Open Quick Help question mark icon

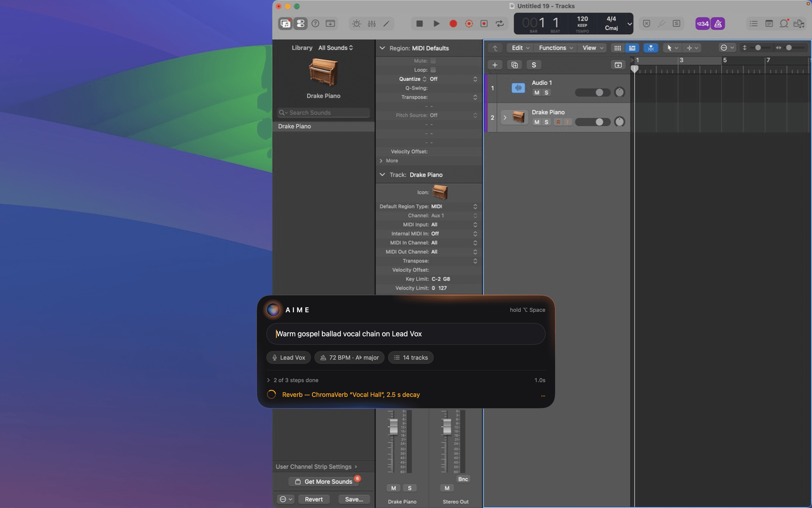[x=315, y=24]
